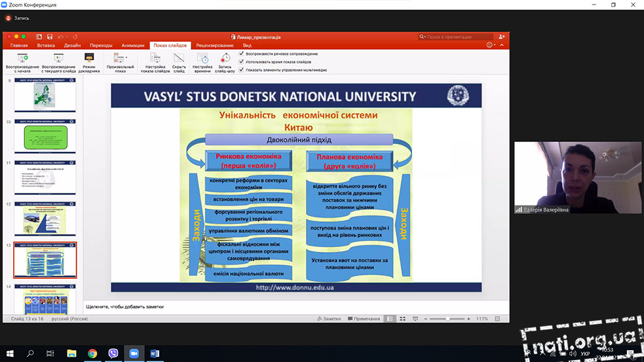Open the custom show (Произвольный показ) button

click(120, 62)
